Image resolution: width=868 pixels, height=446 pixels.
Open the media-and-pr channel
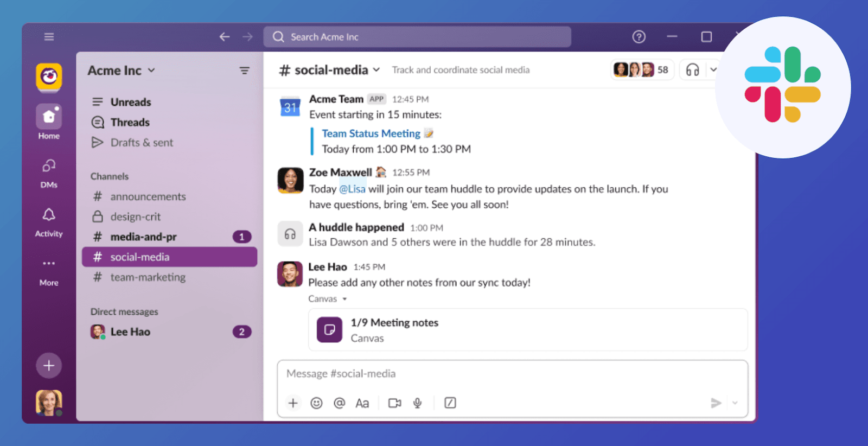pyautogui.click(x=170, y=237)
